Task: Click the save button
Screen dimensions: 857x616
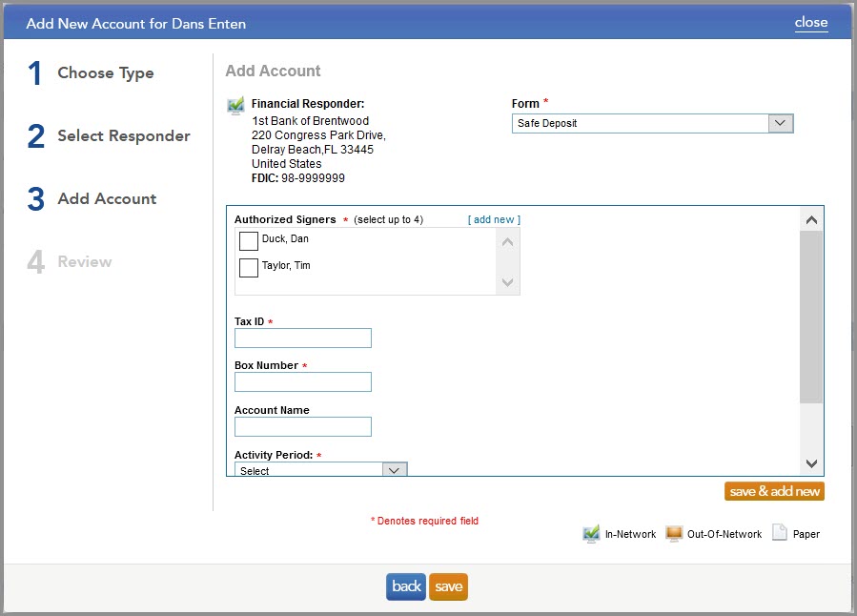Action: (x=448, y=586)
